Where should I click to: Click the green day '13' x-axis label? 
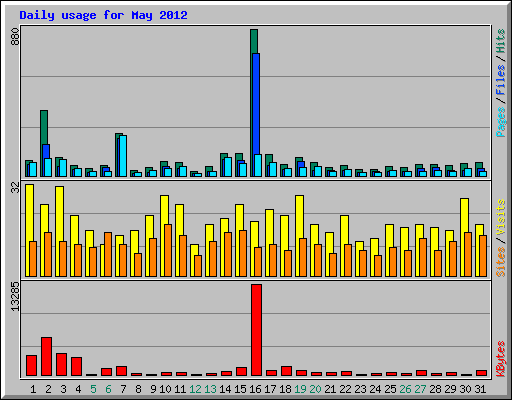pos(210,389)
